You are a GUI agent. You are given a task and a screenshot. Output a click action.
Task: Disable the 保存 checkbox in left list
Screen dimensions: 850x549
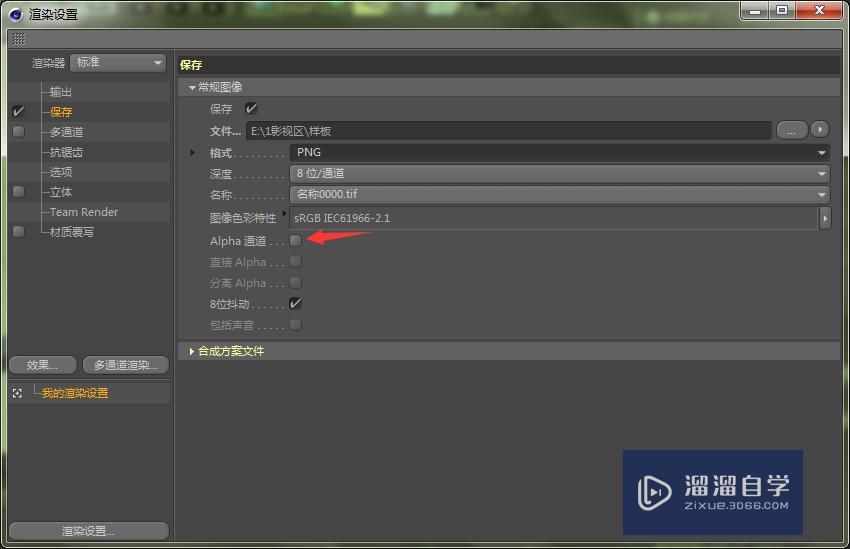coord(18,112)
